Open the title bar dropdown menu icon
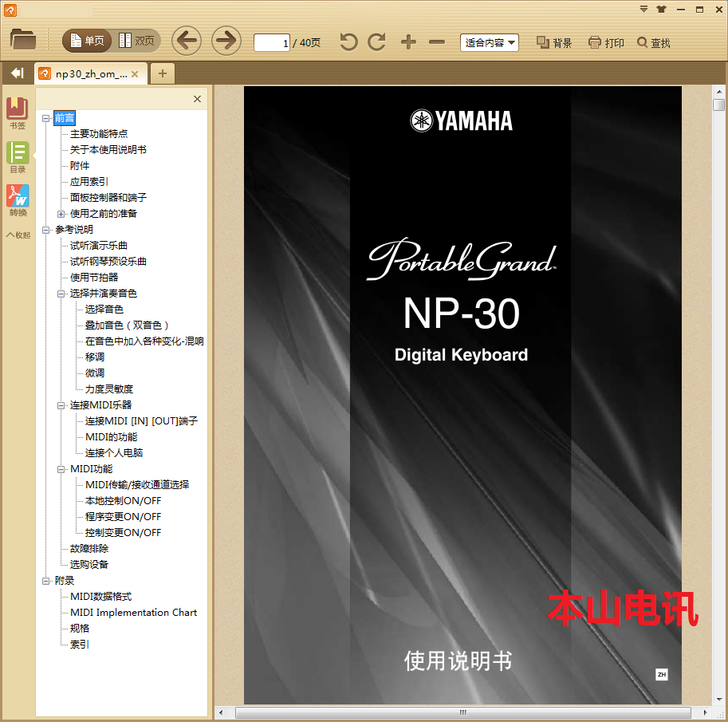 (x=643, y=10)
